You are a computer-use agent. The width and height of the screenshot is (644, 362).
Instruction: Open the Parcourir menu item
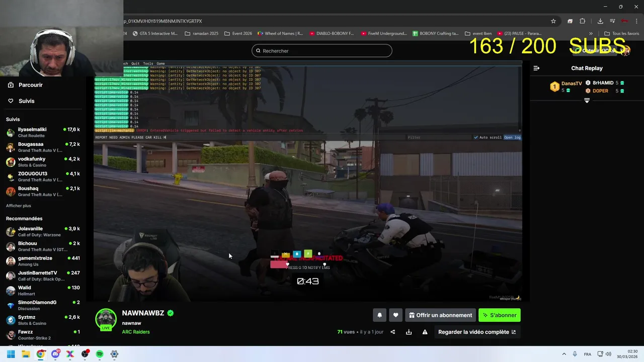(x=30, y=85)
